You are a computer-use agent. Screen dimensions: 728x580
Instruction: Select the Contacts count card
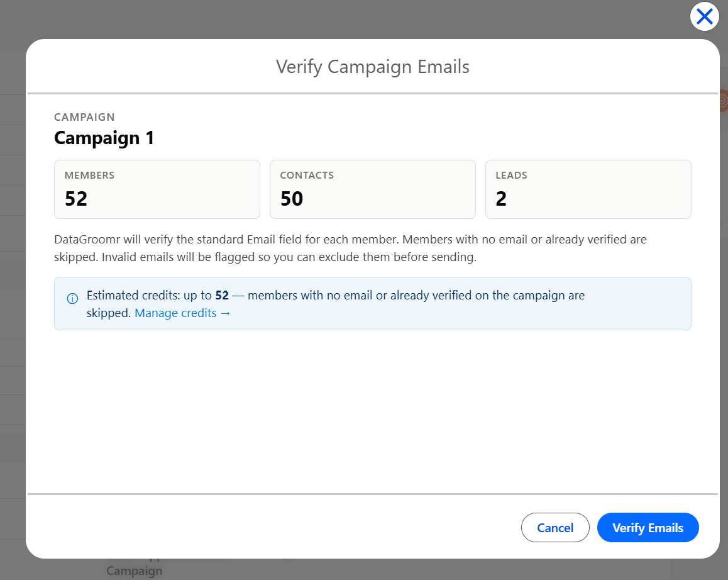click(x=372, y=189)
